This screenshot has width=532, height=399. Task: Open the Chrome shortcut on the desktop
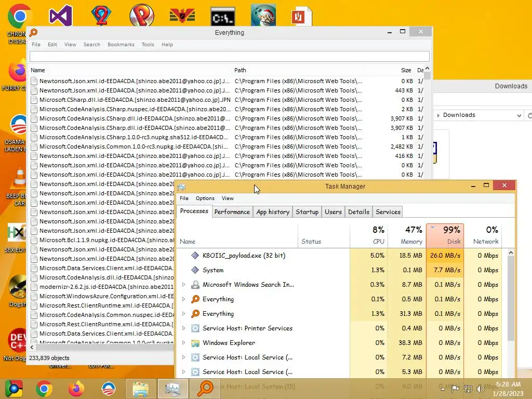[x=19, y=16]
